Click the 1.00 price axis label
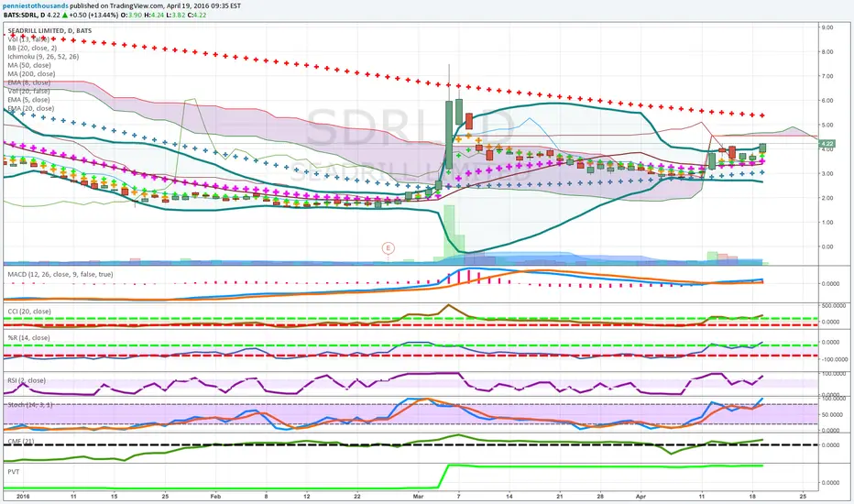The width and height of the screenshot is (854, 504). 827,223
